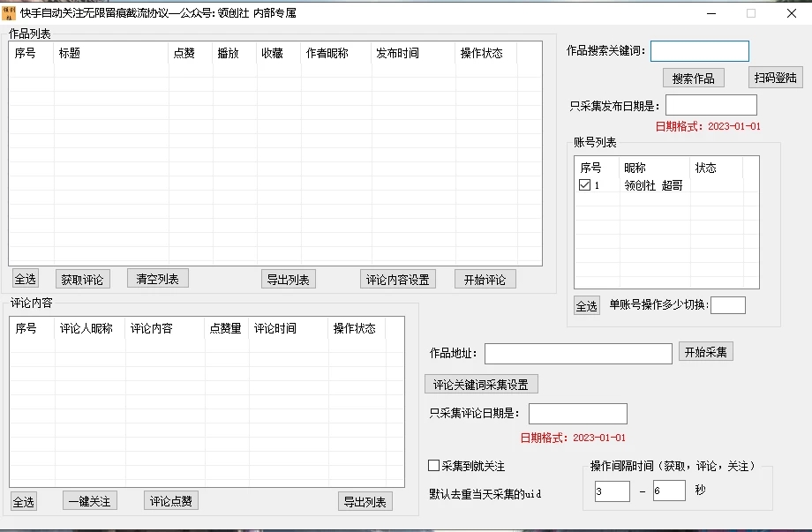
Task: Click the 导出列表 export button under 作品列表
Action: click(x=288, y=278)
